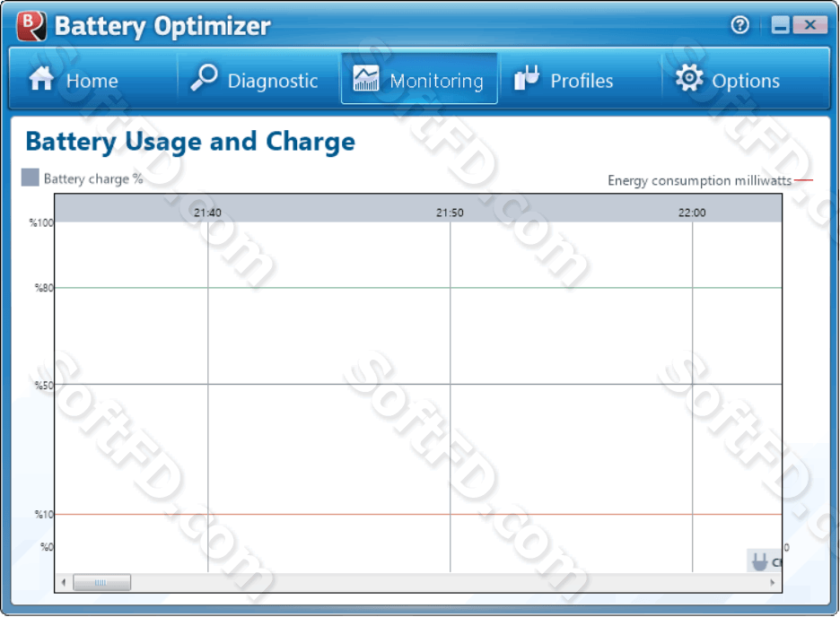
Task: Select the Monitoring tab label
Action: pos(437,81)
